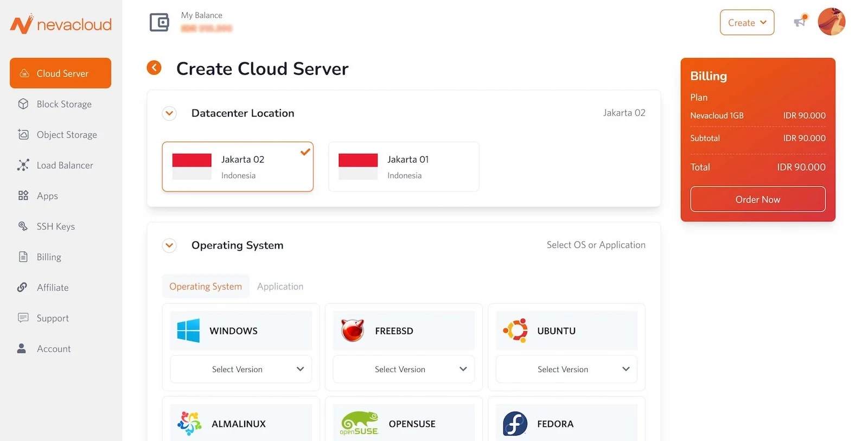Click the AlmaLinux logo icon
Viewport: 868px width, 441px height.
189,424
